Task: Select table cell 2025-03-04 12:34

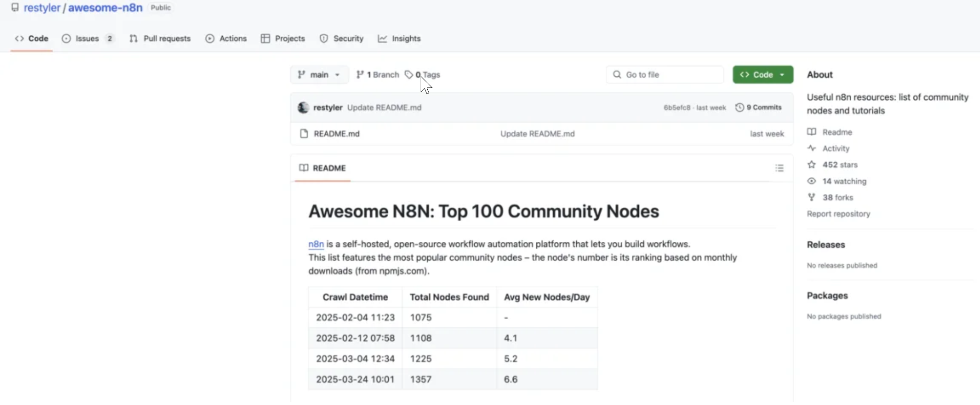Action: 355,359
